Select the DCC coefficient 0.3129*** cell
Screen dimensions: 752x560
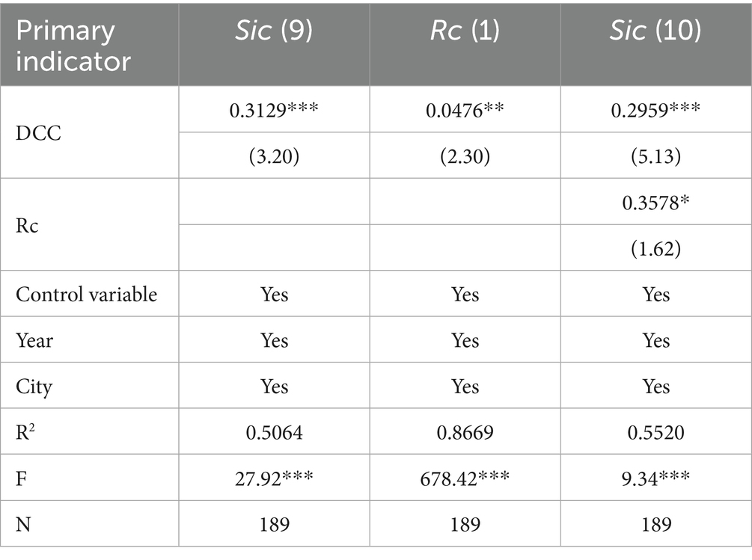(274, 110)
